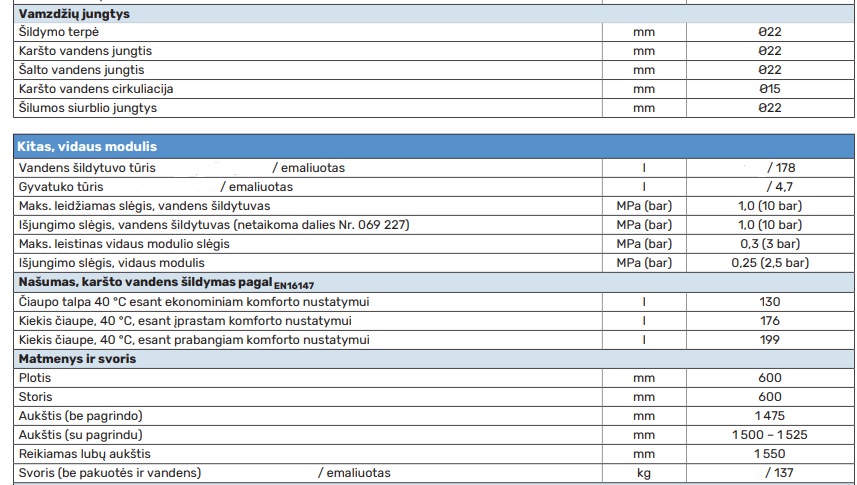Click the Ø15 value cell
Screen dimensions: 857x485
(769, 89)
